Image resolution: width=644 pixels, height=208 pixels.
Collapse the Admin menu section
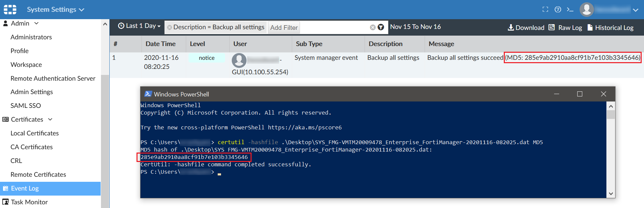(37, 23)
